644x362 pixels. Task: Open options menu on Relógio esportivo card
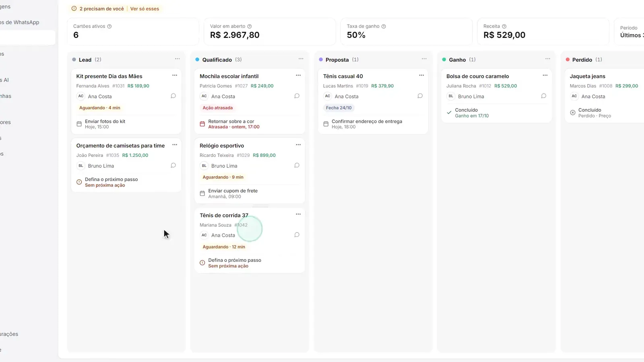298,145
